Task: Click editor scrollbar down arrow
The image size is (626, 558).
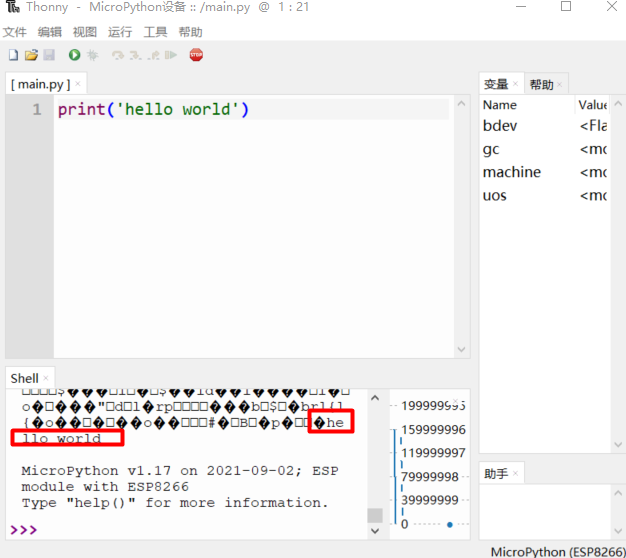Action: click(x=461, y=350)
